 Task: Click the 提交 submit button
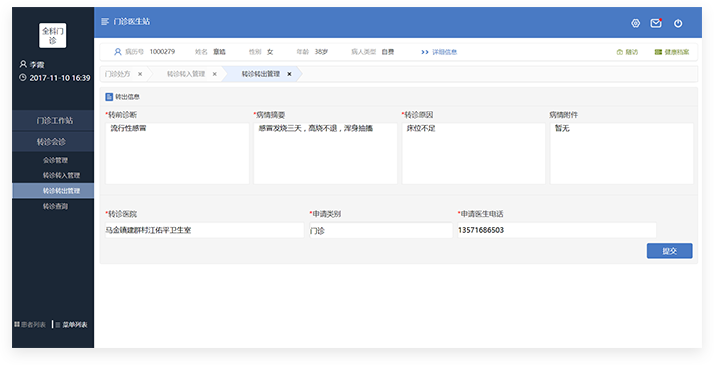click(669, 251)
